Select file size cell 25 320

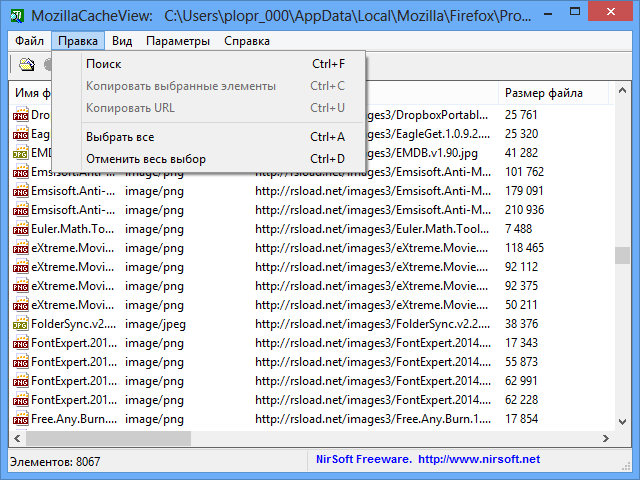point(522,134)
